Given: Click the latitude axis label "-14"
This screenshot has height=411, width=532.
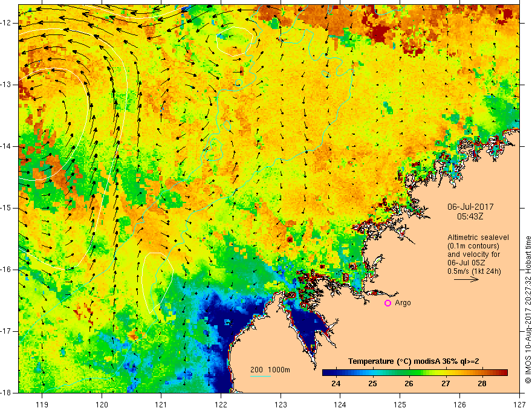Looking at the screenshot, I should [x=6, y=146].
